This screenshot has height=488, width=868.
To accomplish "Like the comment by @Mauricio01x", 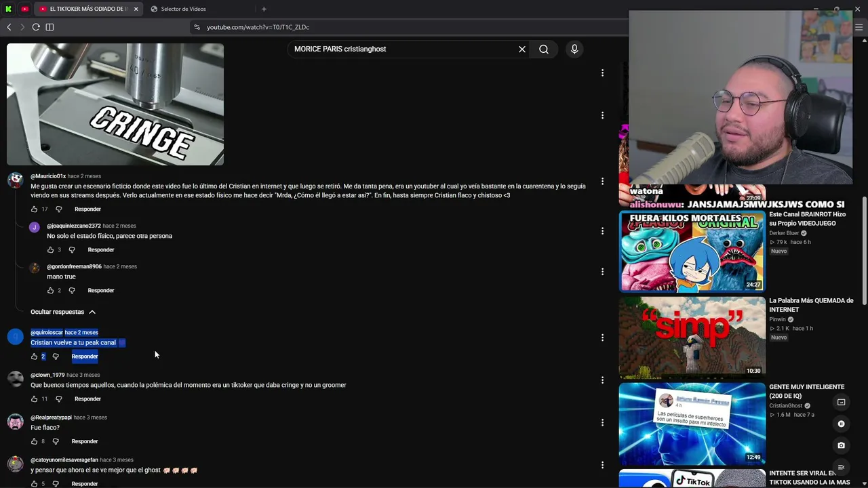I will point(35,209).
